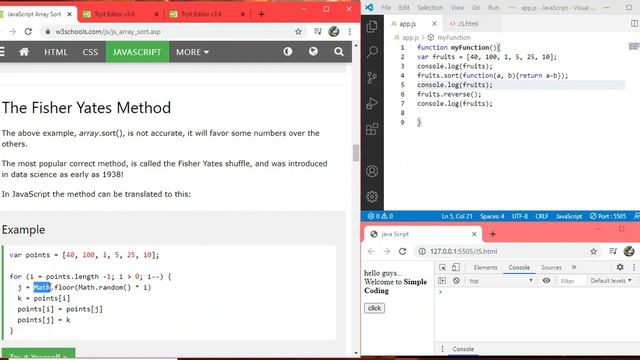Click the split editor icon in VS Code

(x=634, y=24)
